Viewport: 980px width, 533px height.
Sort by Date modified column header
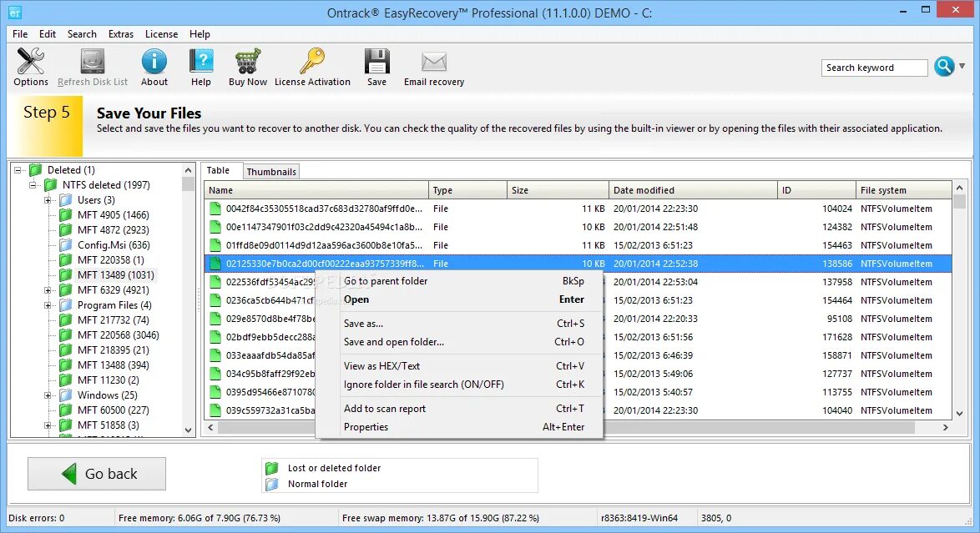[693, 190]
